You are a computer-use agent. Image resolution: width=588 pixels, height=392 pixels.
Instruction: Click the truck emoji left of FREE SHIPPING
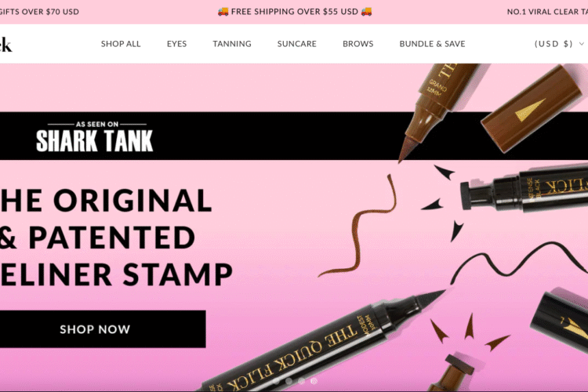(x=223, y=12)
